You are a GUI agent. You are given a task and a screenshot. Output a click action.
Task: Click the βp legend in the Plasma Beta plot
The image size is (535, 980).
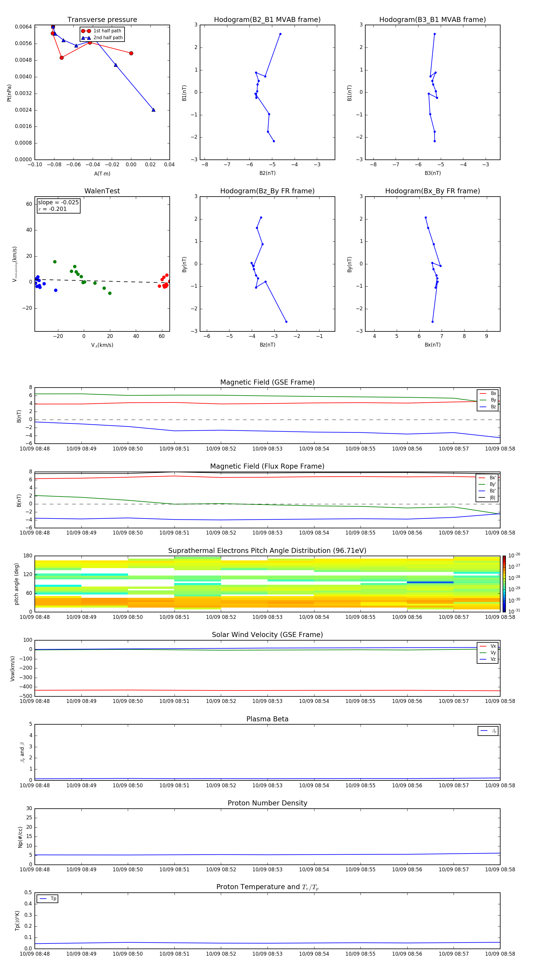(488, 731)
